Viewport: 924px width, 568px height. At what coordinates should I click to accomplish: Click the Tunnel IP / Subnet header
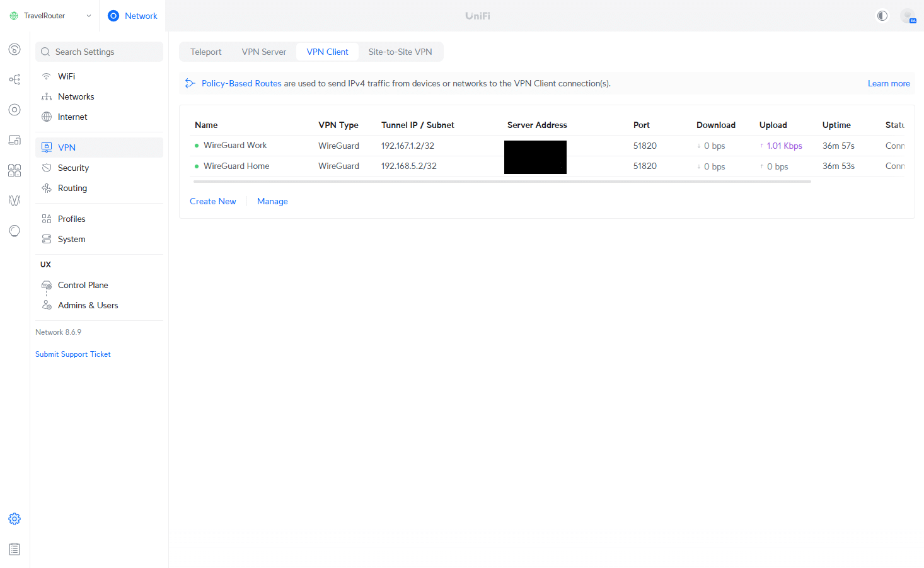point(418,125)
